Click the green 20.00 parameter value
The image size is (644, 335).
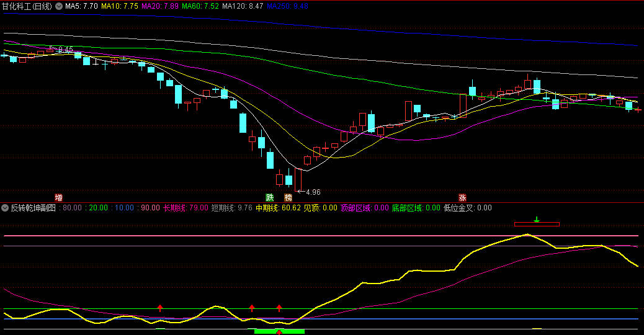coord(98,208)
